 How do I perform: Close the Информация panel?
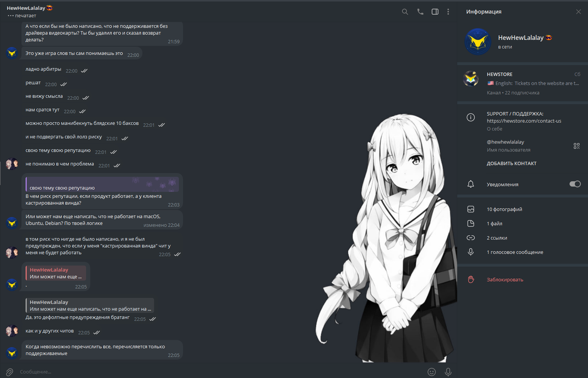578,12
